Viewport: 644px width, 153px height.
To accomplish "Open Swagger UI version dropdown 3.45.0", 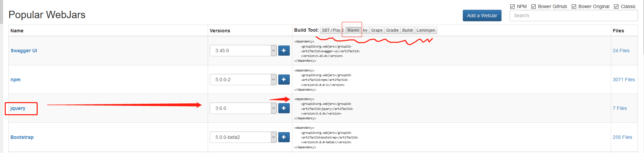I will (x=243, y=51).
